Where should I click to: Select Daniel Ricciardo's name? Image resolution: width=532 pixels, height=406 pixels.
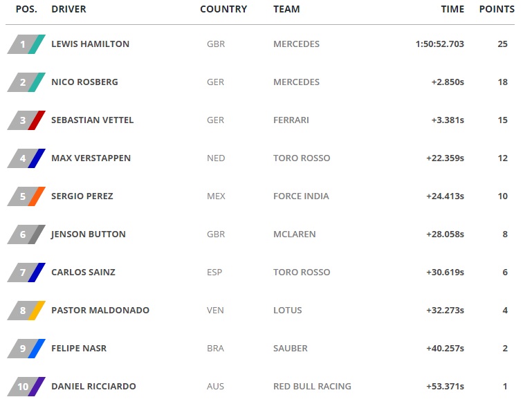click(93, 387)
